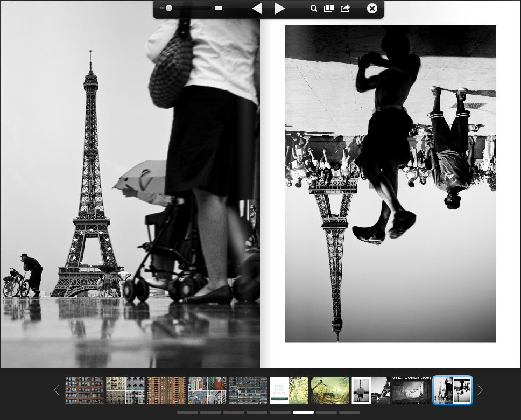
Task: Select the highlighted current Eiffel Tower thumbnail
Action: [453, 390]
